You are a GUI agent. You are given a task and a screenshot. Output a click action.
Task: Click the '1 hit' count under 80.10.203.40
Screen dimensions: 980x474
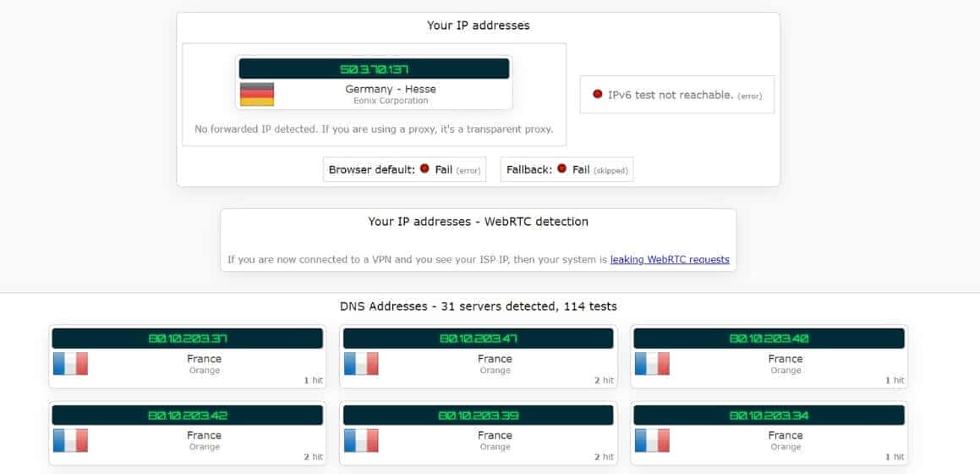(895, 380)
